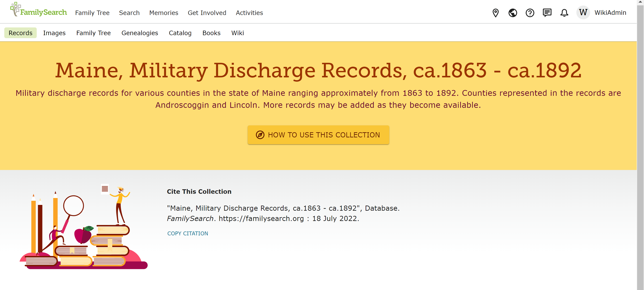The image size is (644, 290).
Task: Click the FamilySearch wordmark text
Action: point(44,12)
